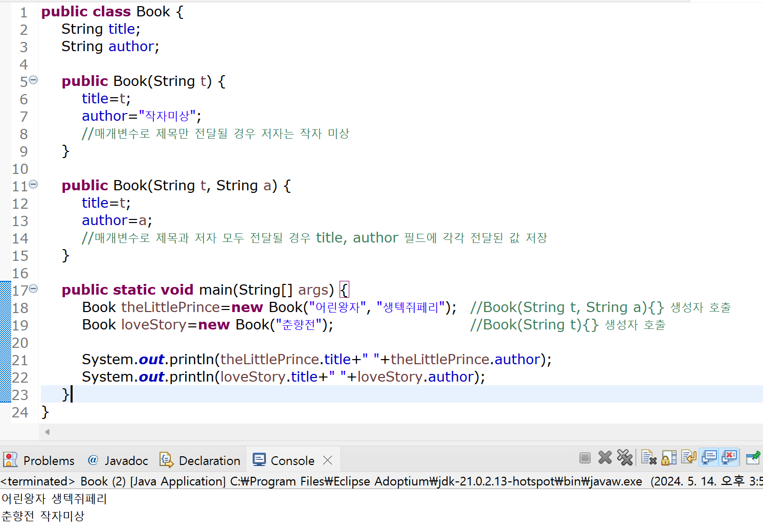Collapse the two-argument constructor on line 11
Viewport: 763px width, 532px height.
click(x=33, y=184)
